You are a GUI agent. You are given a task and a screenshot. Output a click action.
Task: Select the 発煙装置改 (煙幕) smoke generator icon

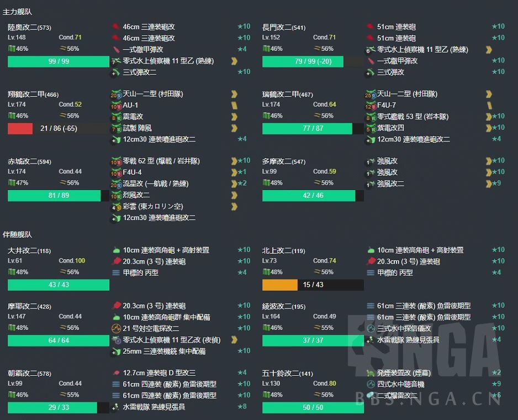371,372
